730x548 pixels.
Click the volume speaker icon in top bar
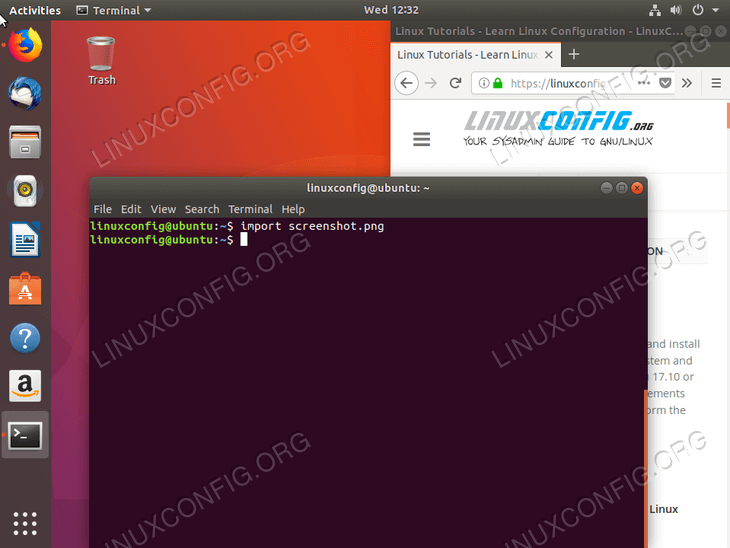[676, 10]
